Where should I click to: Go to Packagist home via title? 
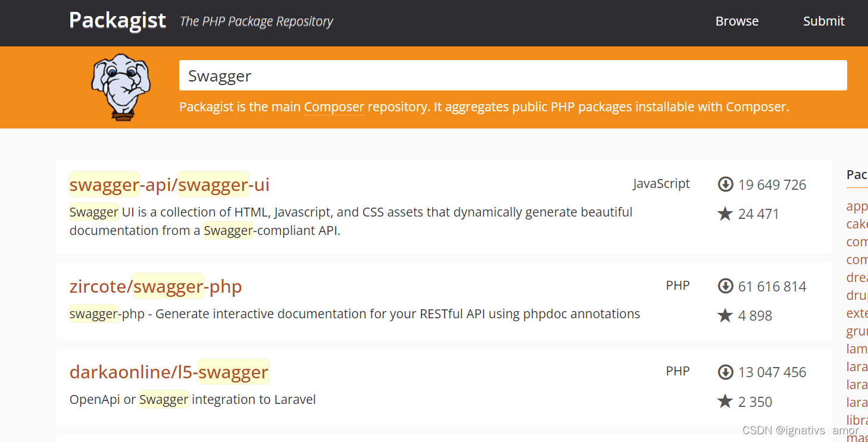[x=118, y=20]
